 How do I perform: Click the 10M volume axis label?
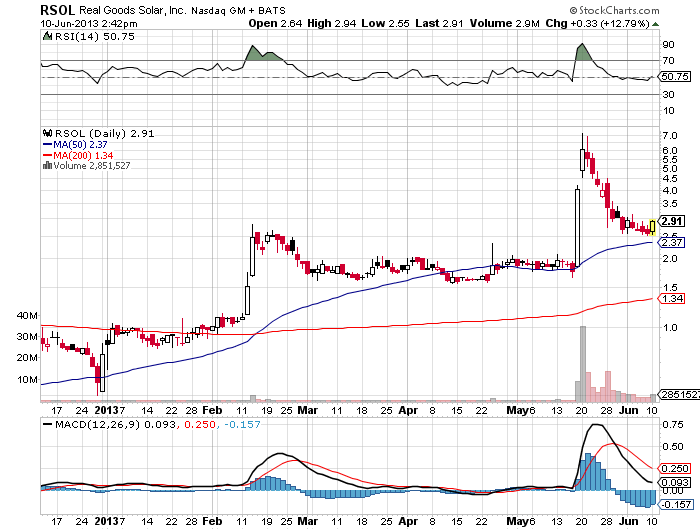(x=27, y=380)
